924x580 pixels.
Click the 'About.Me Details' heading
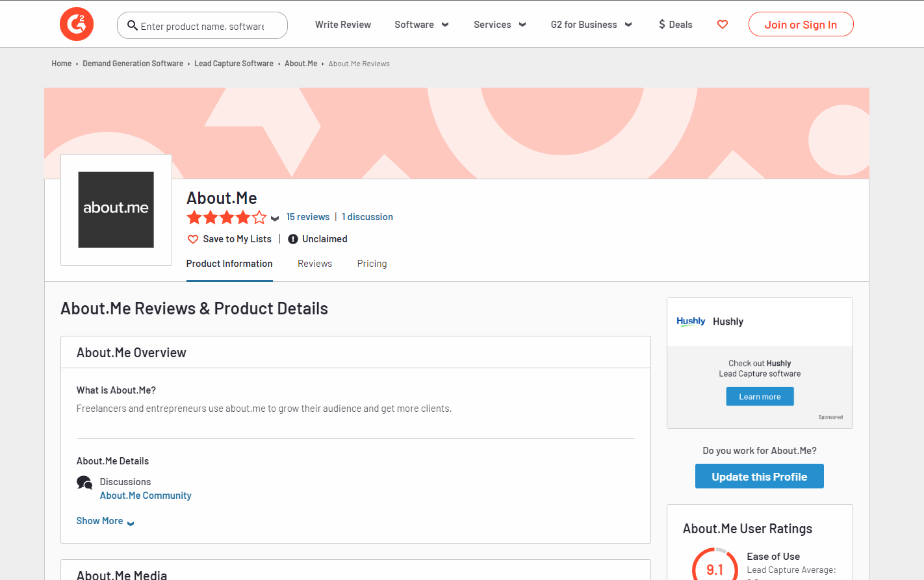[x=113, y=461]
